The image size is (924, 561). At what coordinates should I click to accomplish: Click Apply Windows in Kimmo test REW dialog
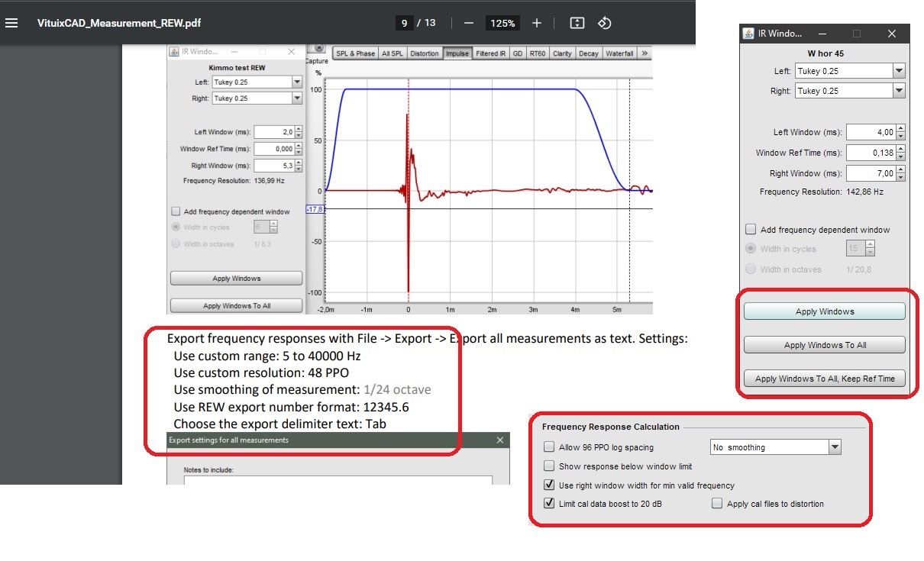coord(237,279)
